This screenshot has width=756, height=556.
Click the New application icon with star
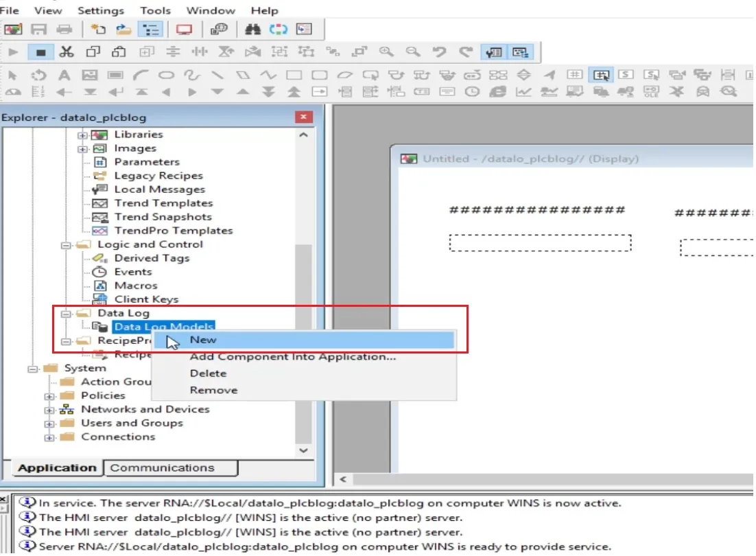(x=98, y=29)
